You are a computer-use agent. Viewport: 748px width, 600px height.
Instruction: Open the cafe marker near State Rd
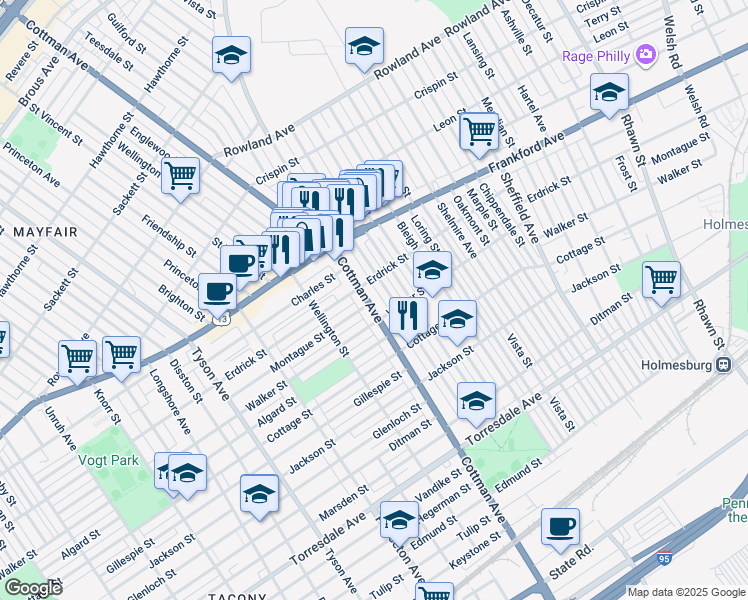(560, 525)
